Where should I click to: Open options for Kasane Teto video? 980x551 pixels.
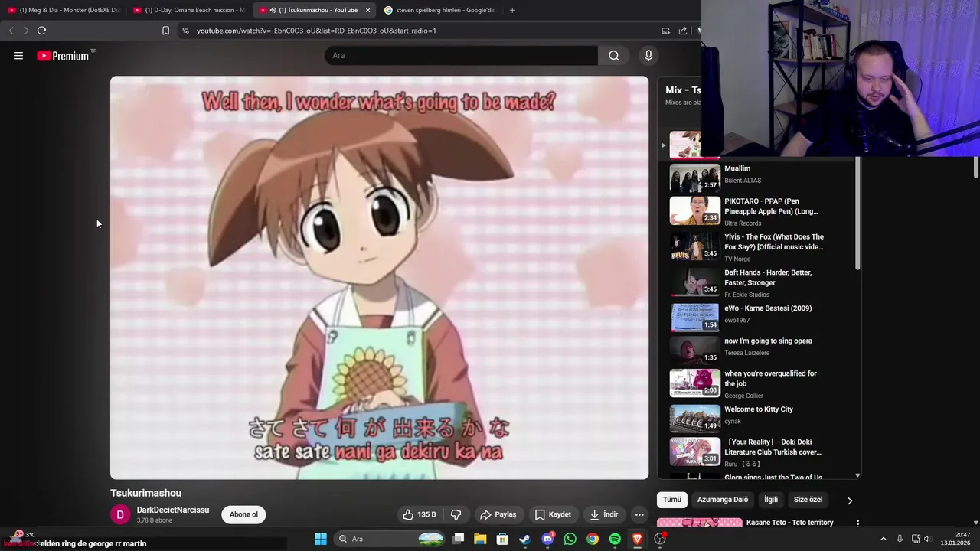[x=857, y=523]
